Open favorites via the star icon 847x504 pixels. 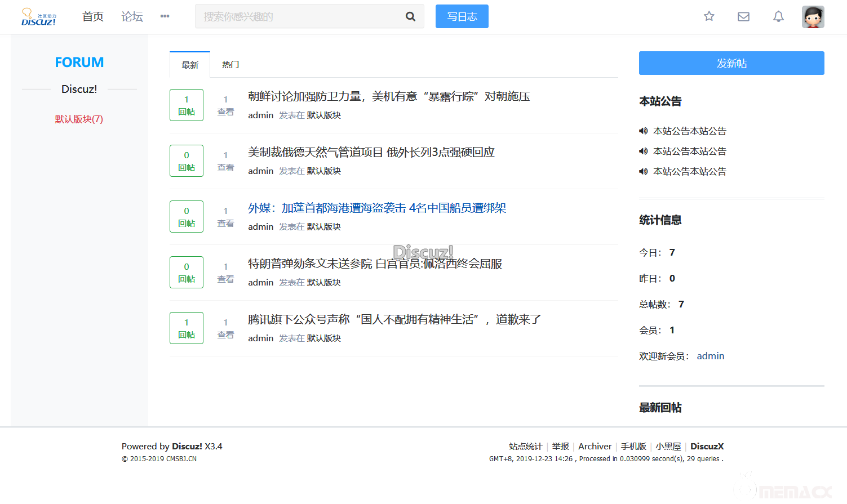click(709, 16)
